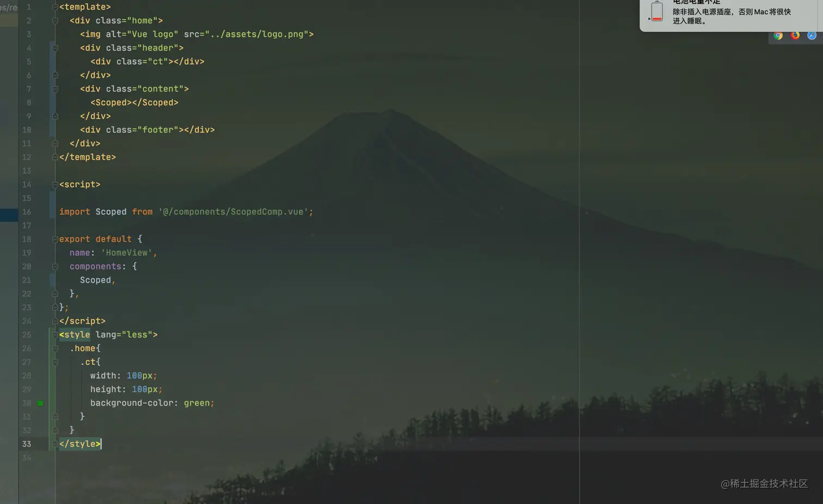
Task: Click the closing </style> tag
Action: [80, 444]
